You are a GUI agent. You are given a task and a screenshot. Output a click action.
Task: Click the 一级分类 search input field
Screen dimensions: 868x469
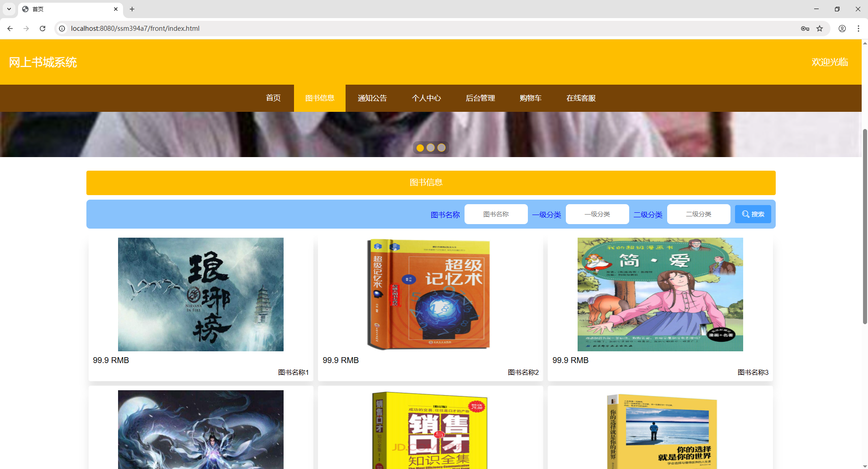pyautogui.click(x=598, y=214)
